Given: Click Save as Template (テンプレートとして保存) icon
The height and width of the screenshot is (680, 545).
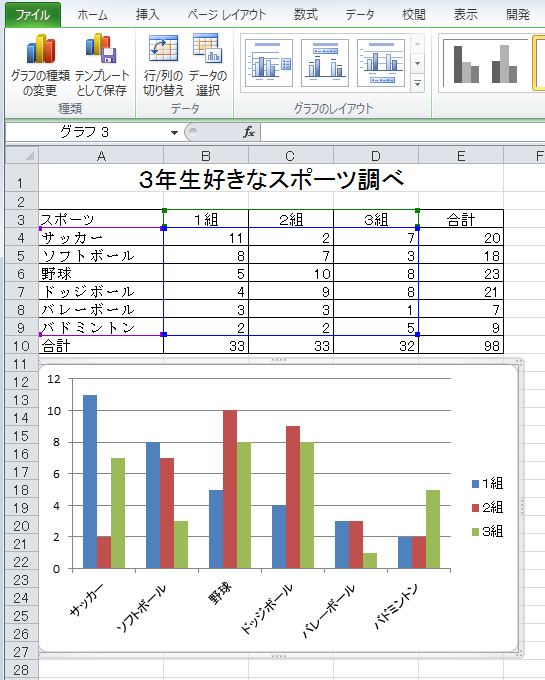Looking at the screenshot, I should point(102,65).
